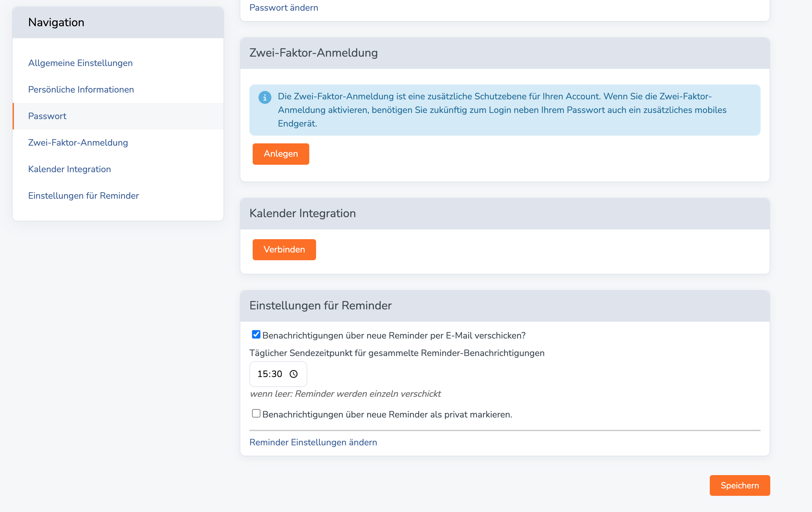
Task: Click hint text 'wenn leer: Reminder werden einzeln verschickt'
Action: click(345, 394)
